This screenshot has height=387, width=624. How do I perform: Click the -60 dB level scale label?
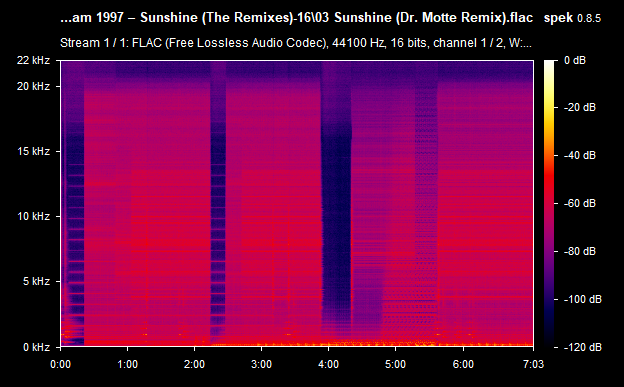coord(580,203)
